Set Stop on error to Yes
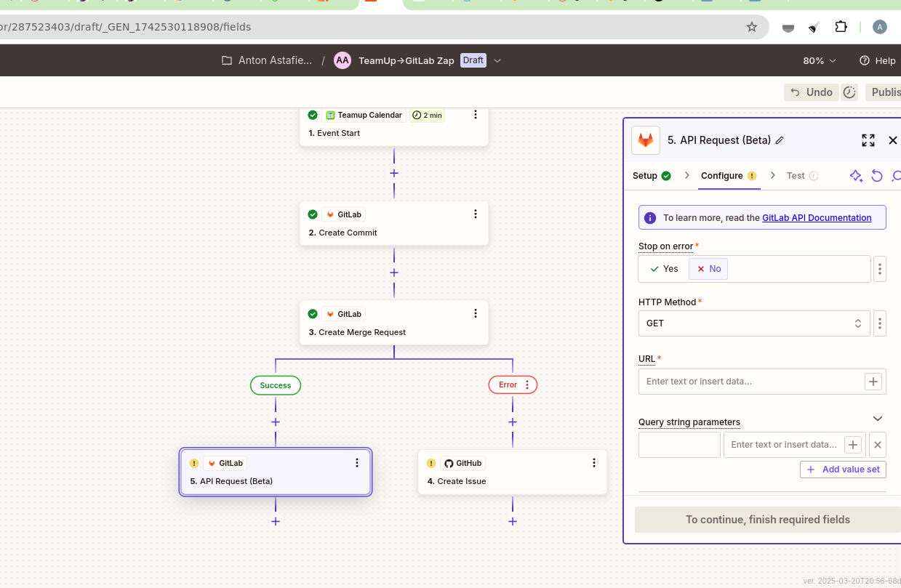 click(x=664, y=269)
